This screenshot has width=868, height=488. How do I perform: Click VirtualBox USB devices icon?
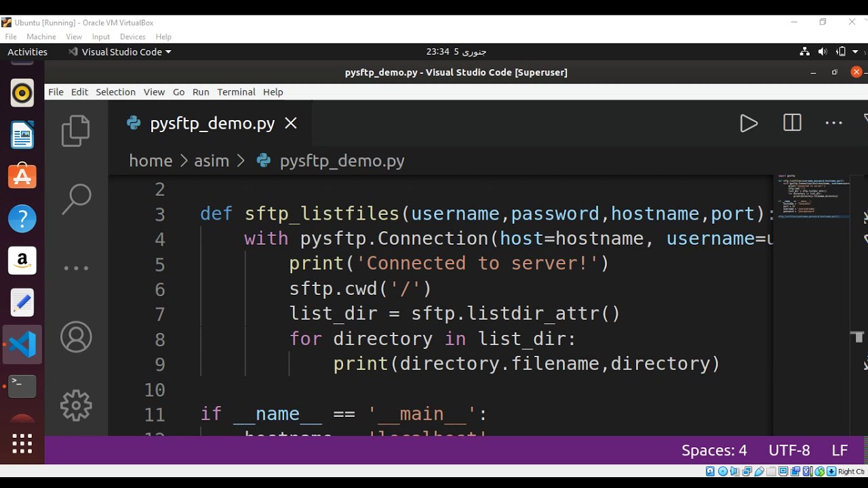[759, 472]
